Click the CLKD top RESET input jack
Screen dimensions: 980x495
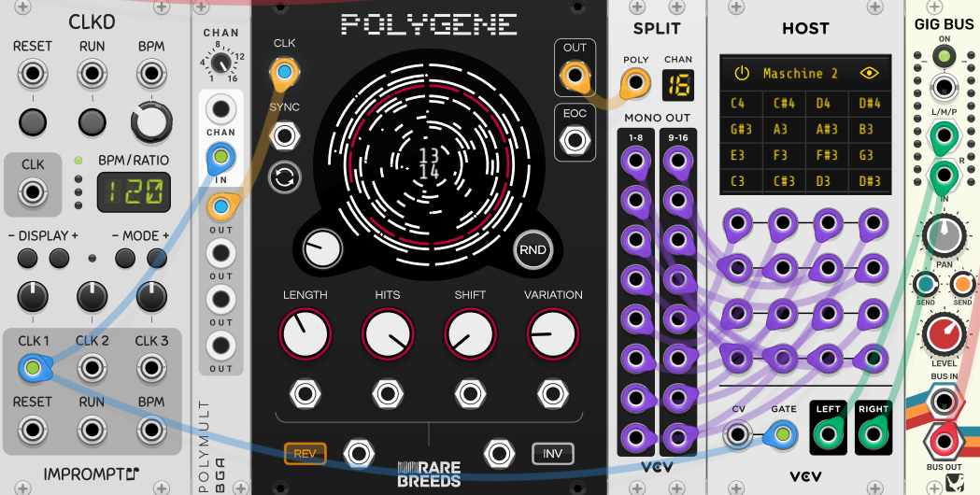(33, 74)
